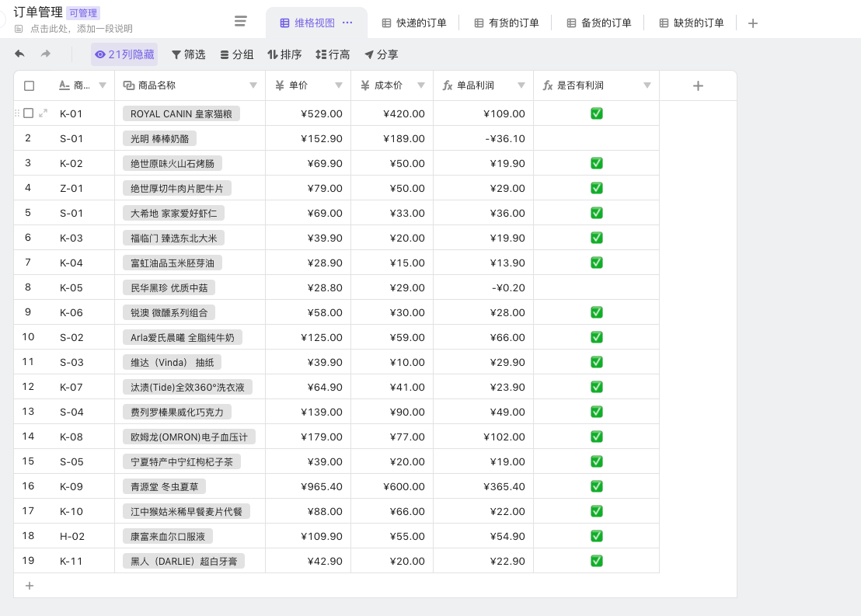Expand the 商品名称 column dropdown arrow
This screenshot has height=616, width=861.
(253, 85)
